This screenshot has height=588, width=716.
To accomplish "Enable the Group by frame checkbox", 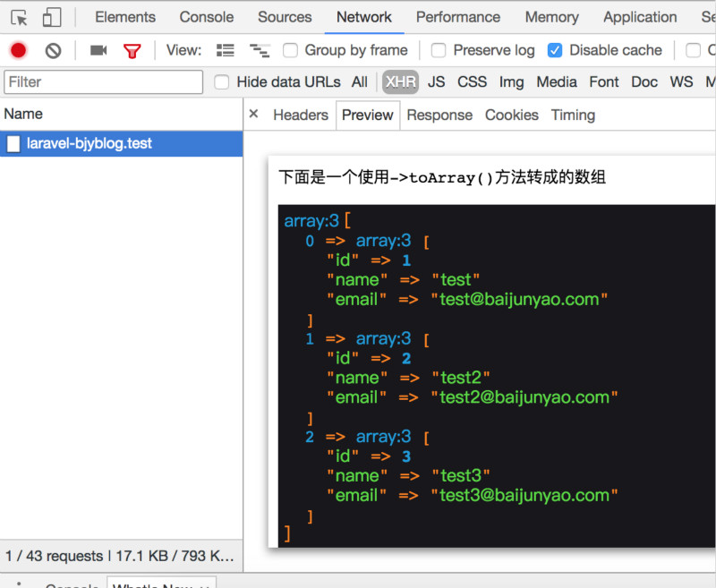I will pyautogui.click(x=290, y=50).
